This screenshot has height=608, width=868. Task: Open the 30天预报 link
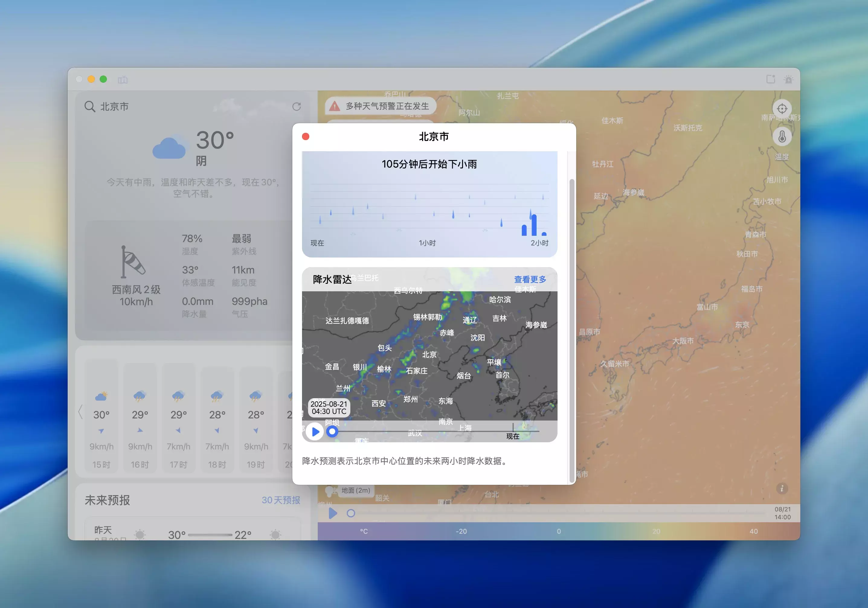281,500
